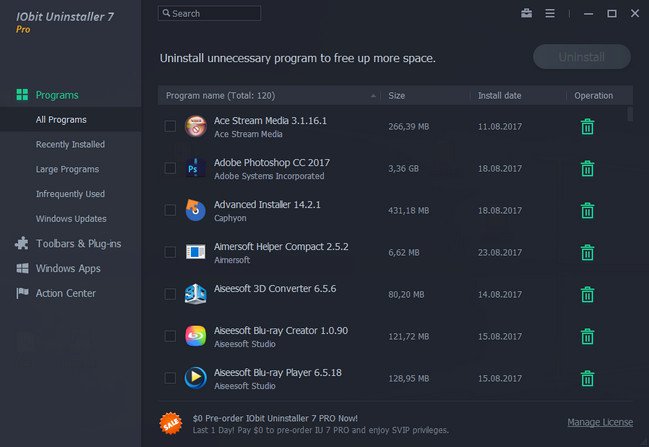The width and height of the screenshot is (649, 447).
Task: Select Large Programs in sidebar
Action: (x=67, y=169)
